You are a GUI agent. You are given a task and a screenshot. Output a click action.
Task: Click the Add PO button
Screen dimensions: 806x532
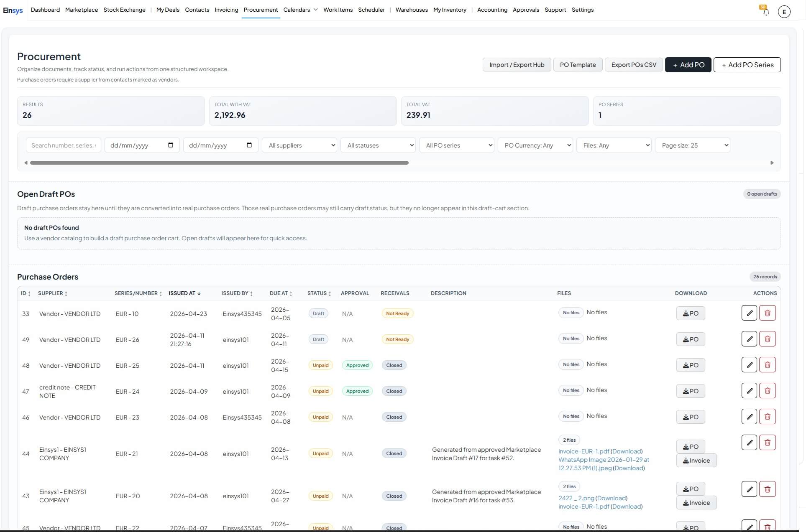(688, 65)
